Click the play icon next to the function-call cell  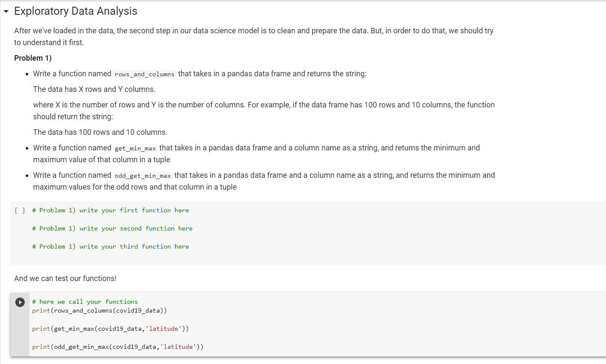[19, 302]
